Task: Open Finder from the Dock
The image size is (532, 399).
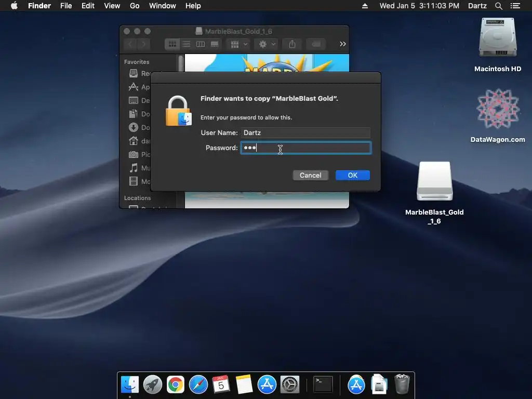Action: tap(129, 384)
